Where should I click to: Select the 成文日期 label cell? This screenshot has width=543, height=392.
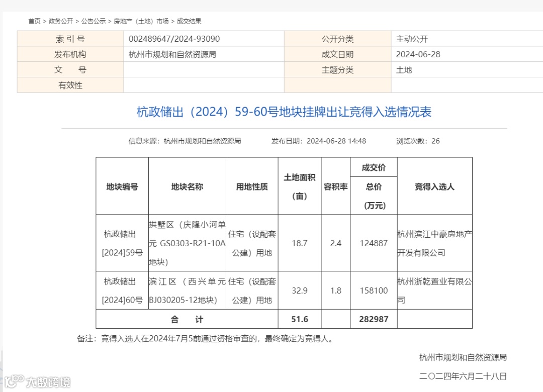[338, 54]
